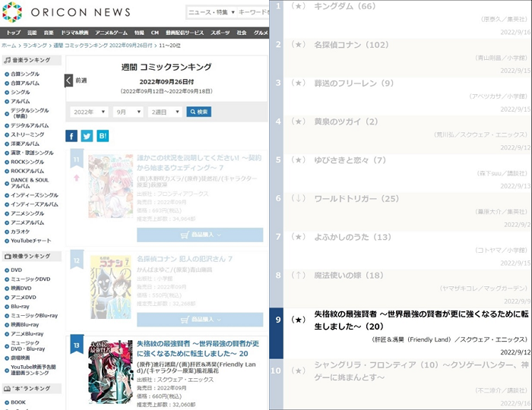The width and height of the screenshot is (532, 410).
Task: Click ホーム breadcrumb link
Action: (x=8, y=46)
